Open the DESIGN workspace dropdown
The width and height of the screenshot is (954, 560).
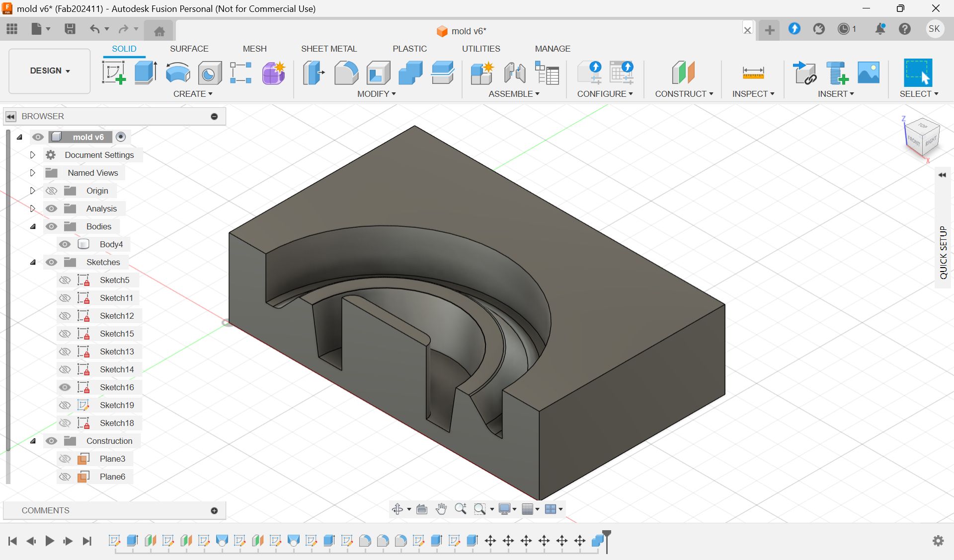(50, 70)
